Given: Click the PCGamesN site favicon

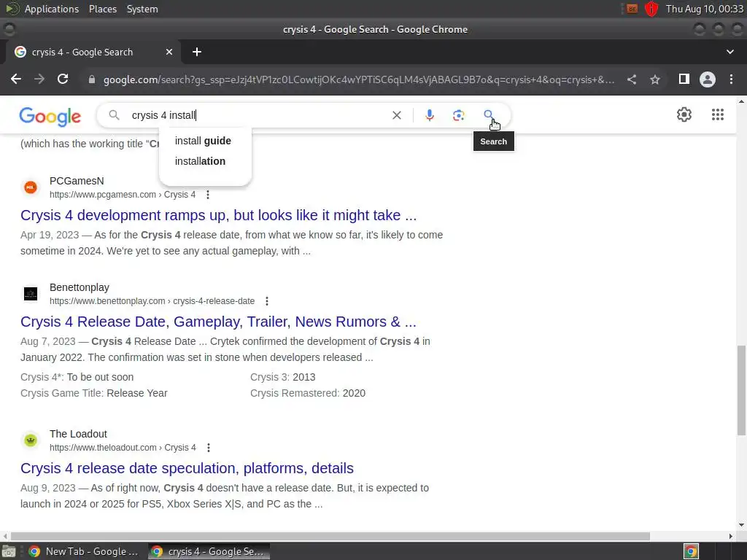Looking at the screenshot, I should tap(31, 187).
